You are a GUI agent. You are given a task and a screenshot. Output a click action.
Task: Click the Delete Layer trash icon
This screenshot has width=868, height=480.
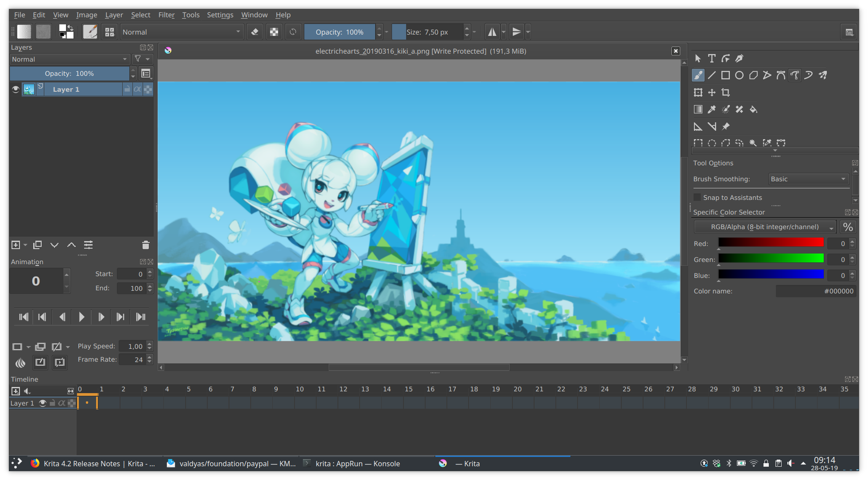pos(146,245)
